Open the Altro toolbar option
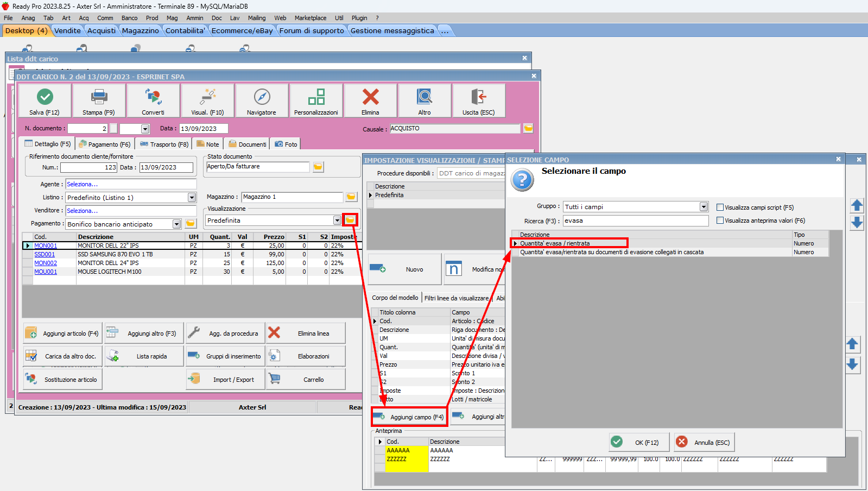868x491 pixels. 425,100
